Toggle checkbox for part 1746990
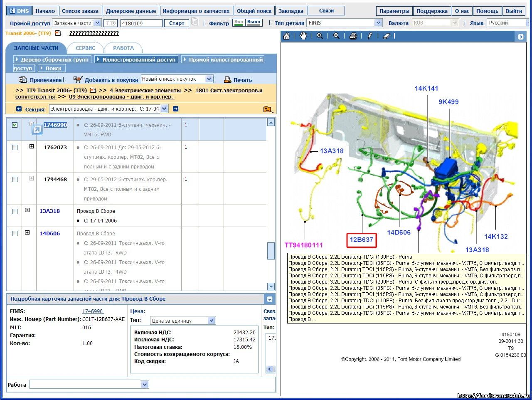The image size is (532, 400). pyautogui.click(x=15, y=125)
